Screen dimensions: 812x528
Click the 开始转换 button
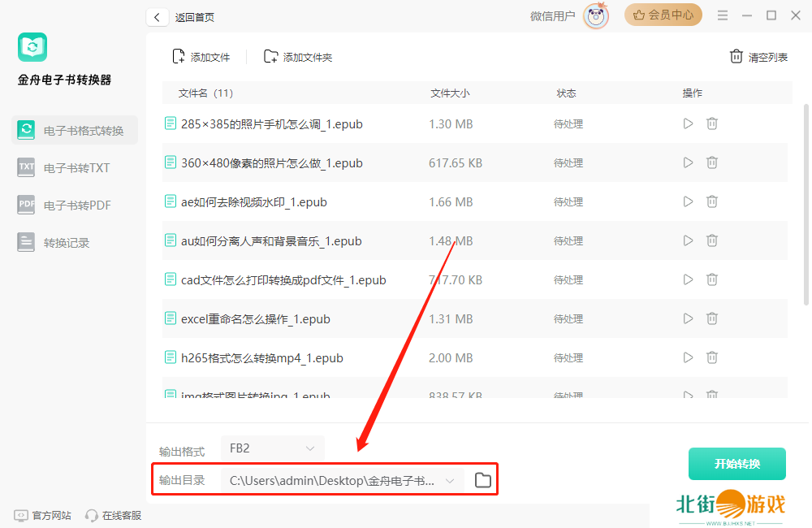point(736,464)
